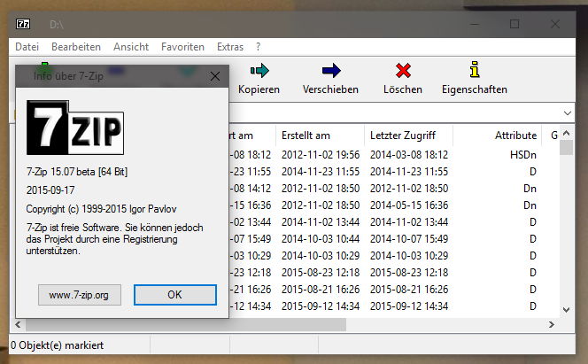Select created date 2012-11-02 19:56
588x364 pixels.
(321, 155)
